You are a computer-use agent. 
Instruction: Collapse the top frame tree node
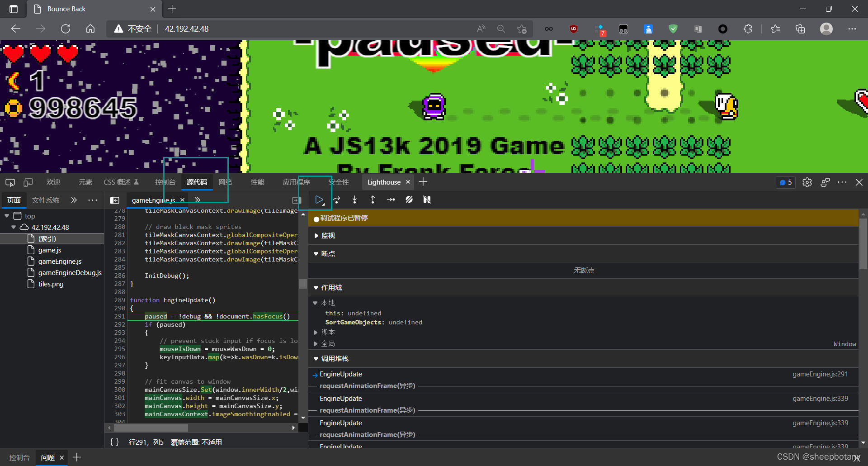7,216
